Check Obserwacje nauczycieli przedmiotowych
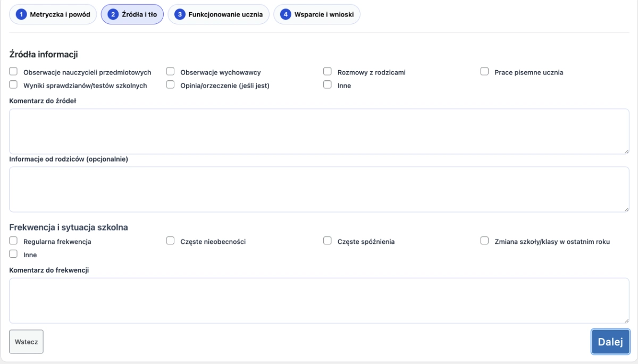Image resolution: width=638 pixels, height=364 pixels. [x=14, y=72]
